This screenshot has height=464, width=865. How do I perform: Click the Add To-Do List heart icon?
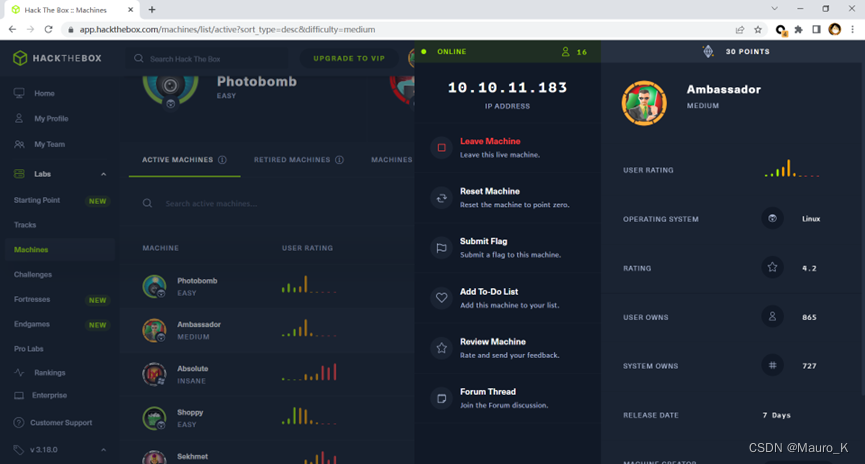click(441, 298)
